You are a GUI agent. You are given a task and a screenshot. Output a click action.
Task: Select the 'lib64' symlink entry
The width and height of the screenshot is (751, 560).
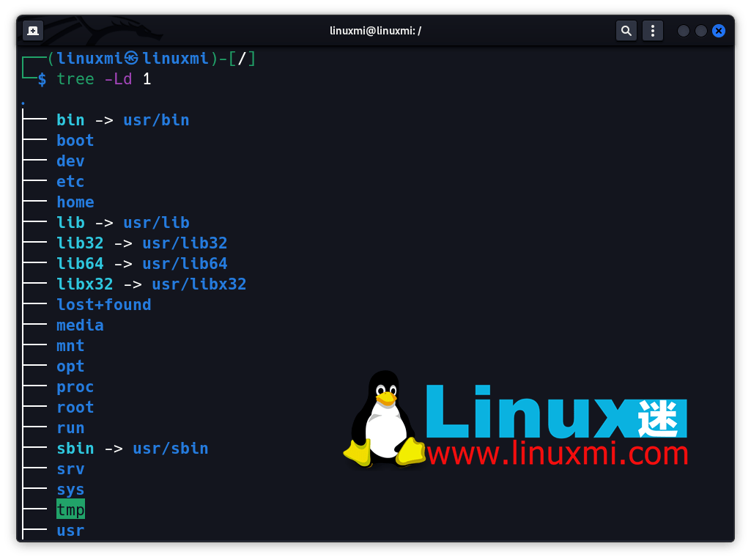(80, 263)
